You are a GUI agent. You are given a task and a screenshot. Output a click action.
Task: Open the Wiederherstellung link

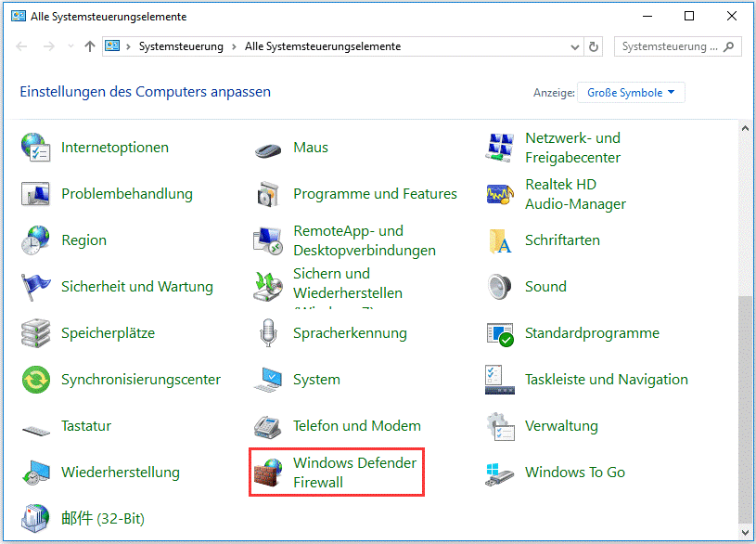click(x=121, y=473)
